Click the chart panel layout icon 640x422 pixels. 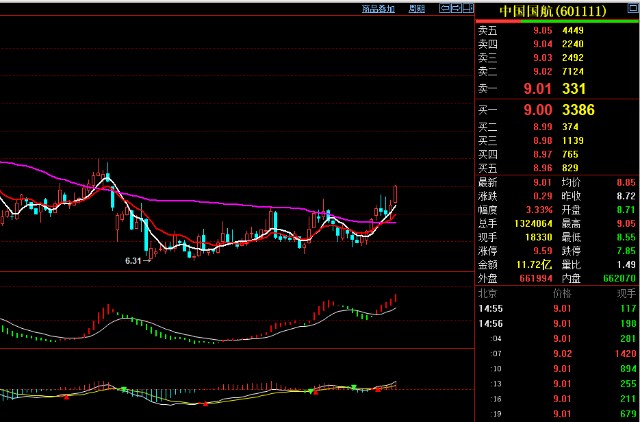467,9
